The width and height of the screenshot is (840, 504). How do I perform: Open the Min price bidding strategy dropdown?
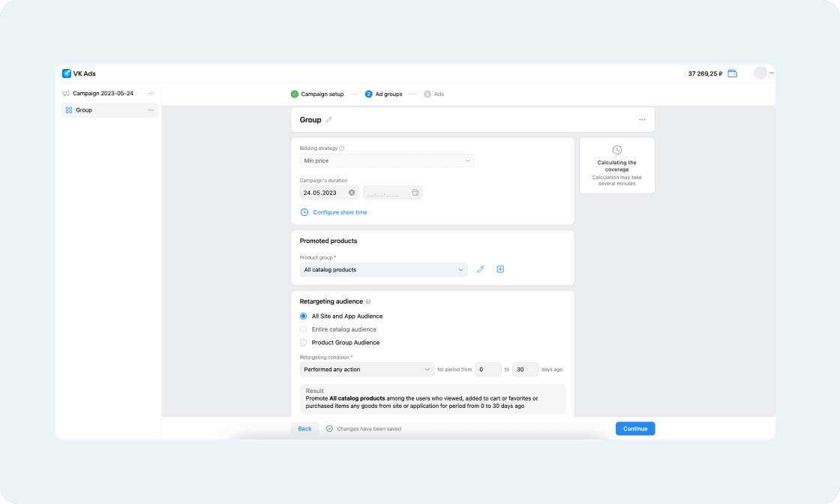(x=387, y=160)
